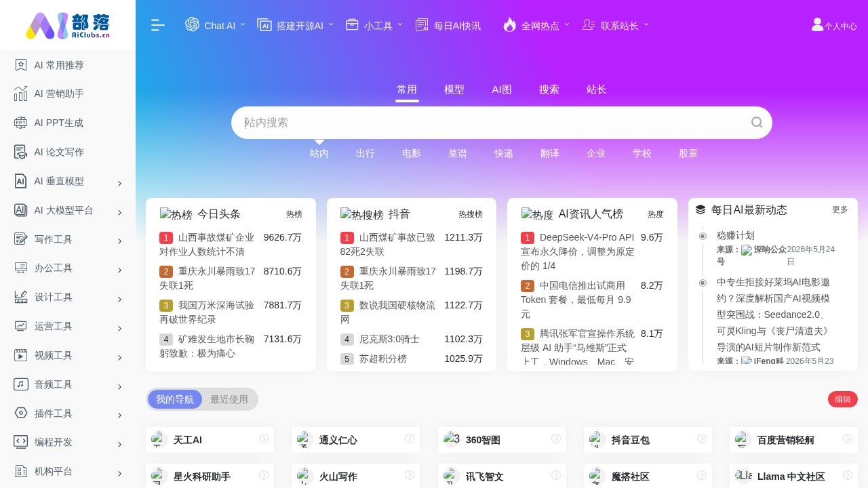Click the 每日AI快讯 news icon
This screenshot has width=868, height=488.
click(x=422, y=24)
